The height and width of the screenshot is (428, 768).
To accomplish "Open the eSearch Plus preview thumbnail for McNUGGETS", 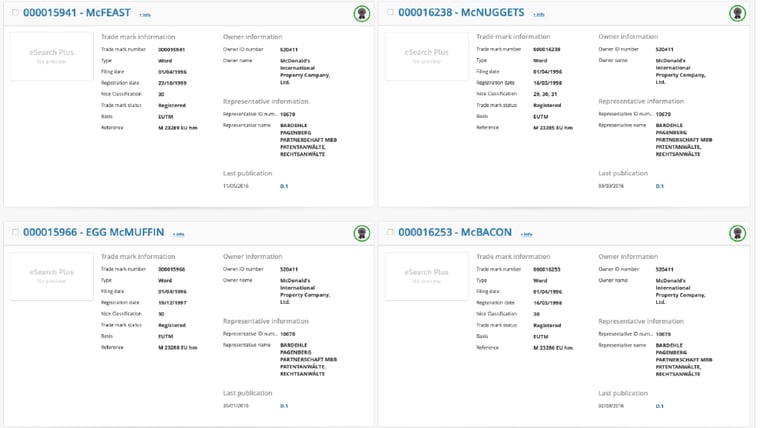I will pos(427,56).
